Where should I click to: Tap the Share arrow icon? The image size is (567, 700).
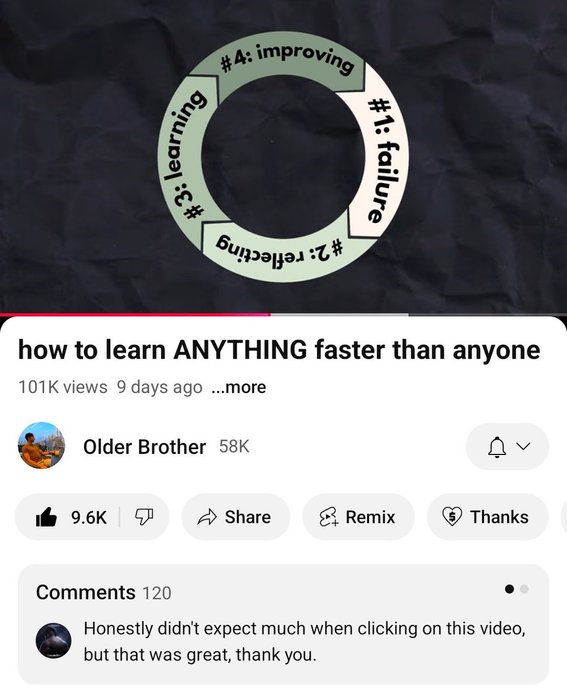207,517
